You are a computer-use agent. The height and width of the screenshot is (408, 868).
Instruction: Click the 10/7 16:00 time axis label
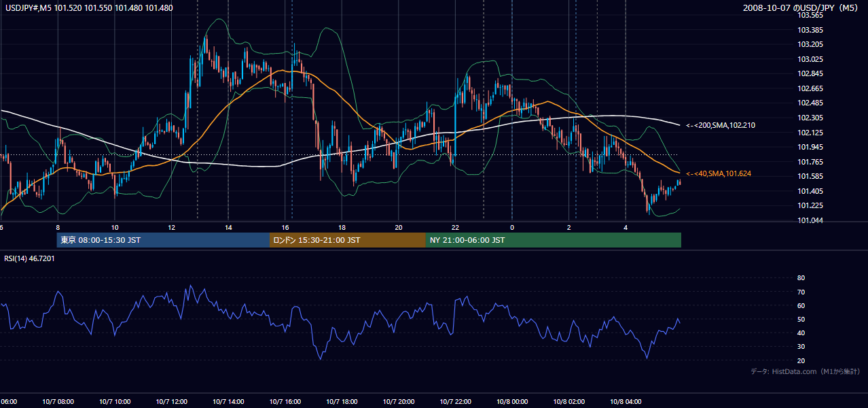285,402
